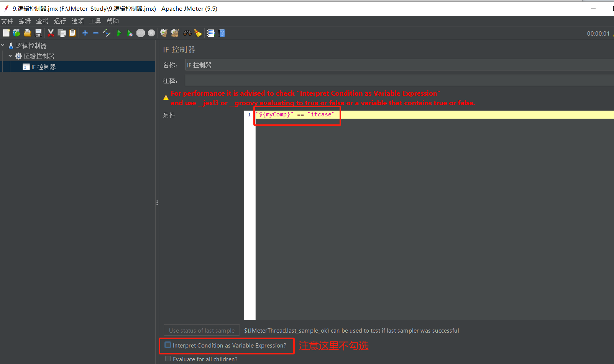The image size is (614, 364).
Task: Shut down test threads gracefully
Action: [x=151, y=33]
